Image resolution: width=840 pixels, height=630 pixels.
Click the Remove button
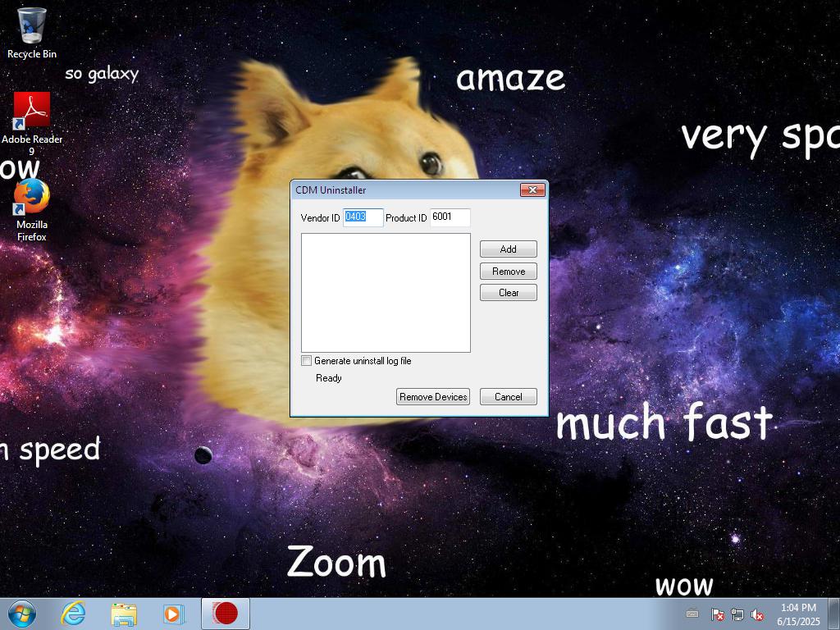pyautogui.click(x=509, y=271)
